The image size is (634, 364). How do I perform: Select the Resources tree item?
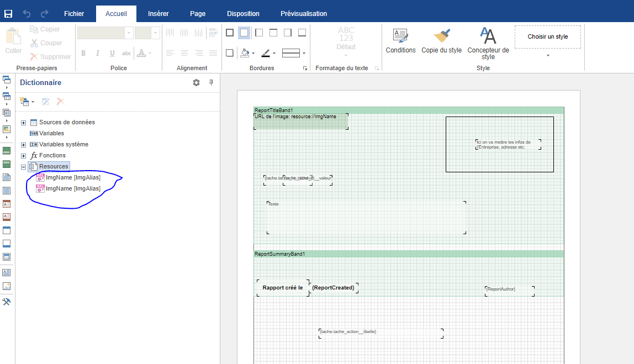click(49, 166)
